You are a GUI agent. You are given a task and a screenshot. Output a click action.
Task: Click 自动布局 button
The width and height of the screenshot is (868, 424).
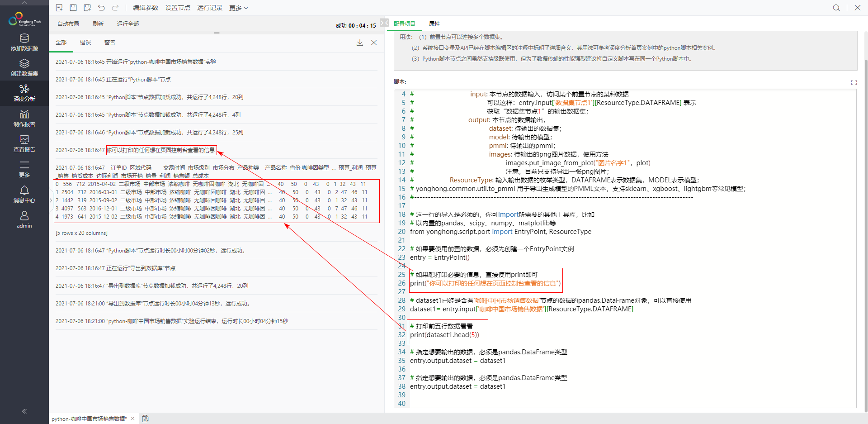click(x=68, y=24)
